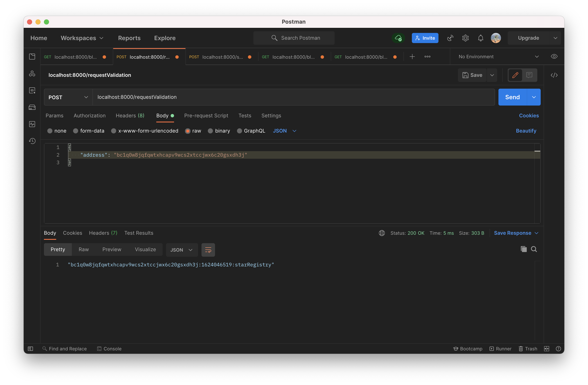Open the Capture requests satellite icon
This screenshot has width=588, height=385.
tap(450, 38)
